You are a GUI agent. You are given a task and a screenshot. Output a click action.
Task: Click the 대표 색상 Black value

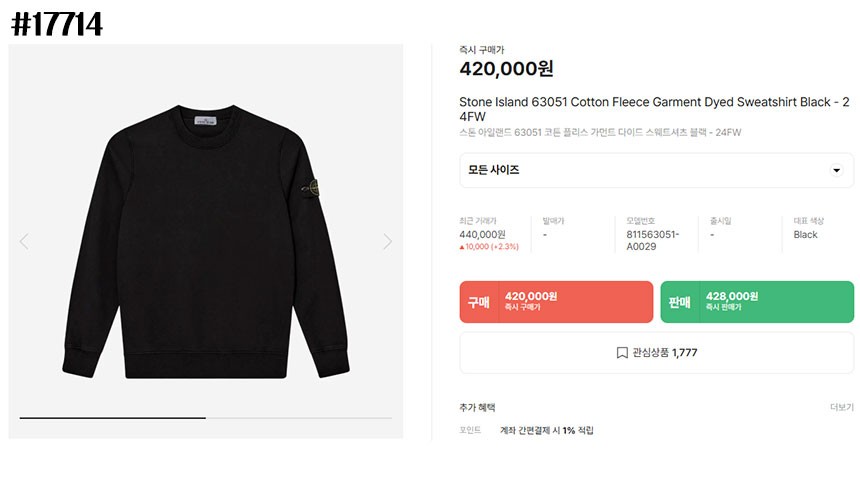tap(805, 234)
